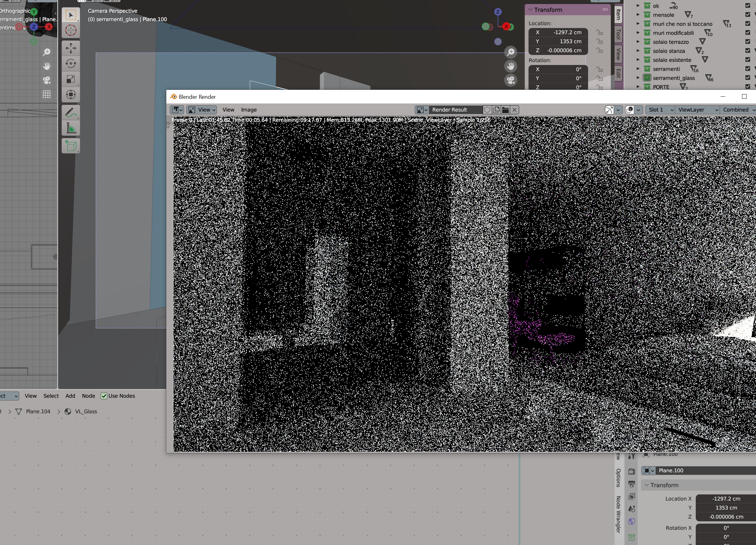Open the Slot 1 dropdown
Viewport: 756px width, 545px height.
pos(660,110)
